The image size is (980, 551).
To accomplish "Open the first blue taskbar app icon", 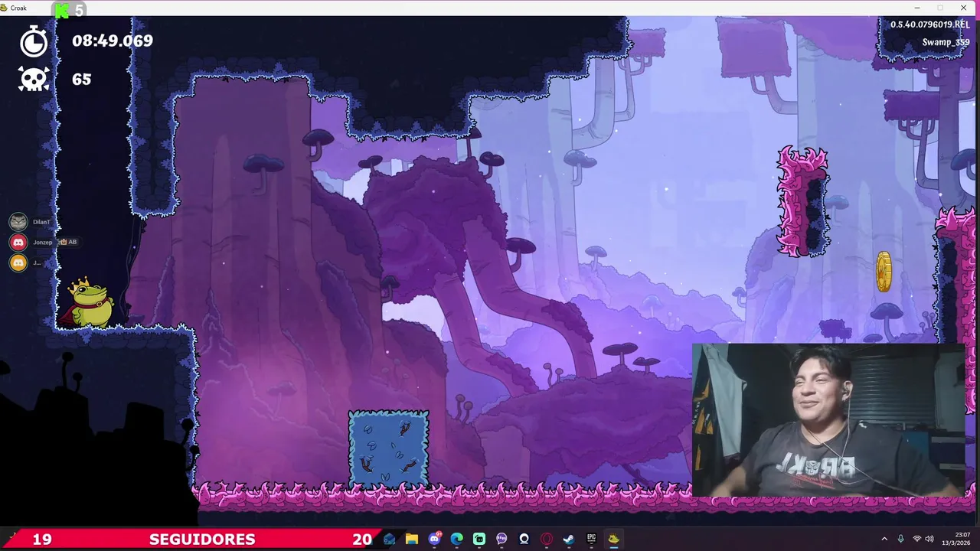I will click(390, 539).
